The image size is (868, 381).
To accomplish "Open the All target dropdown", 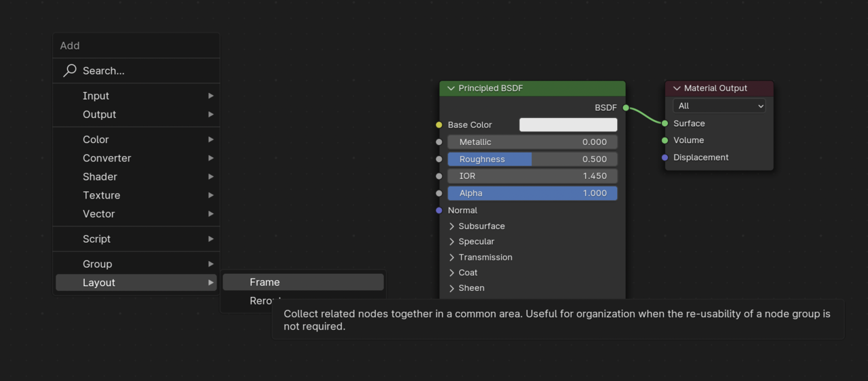I will 719,106.
